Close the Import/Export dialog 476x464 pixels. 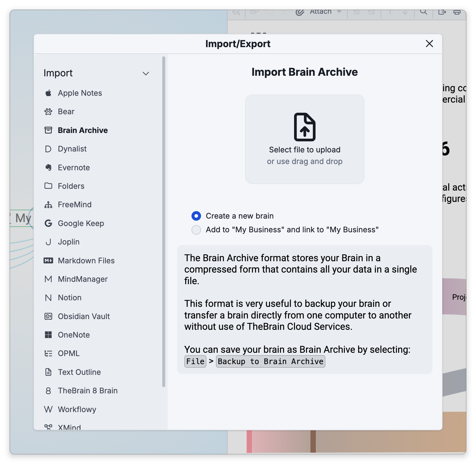(x=429, y=44)
